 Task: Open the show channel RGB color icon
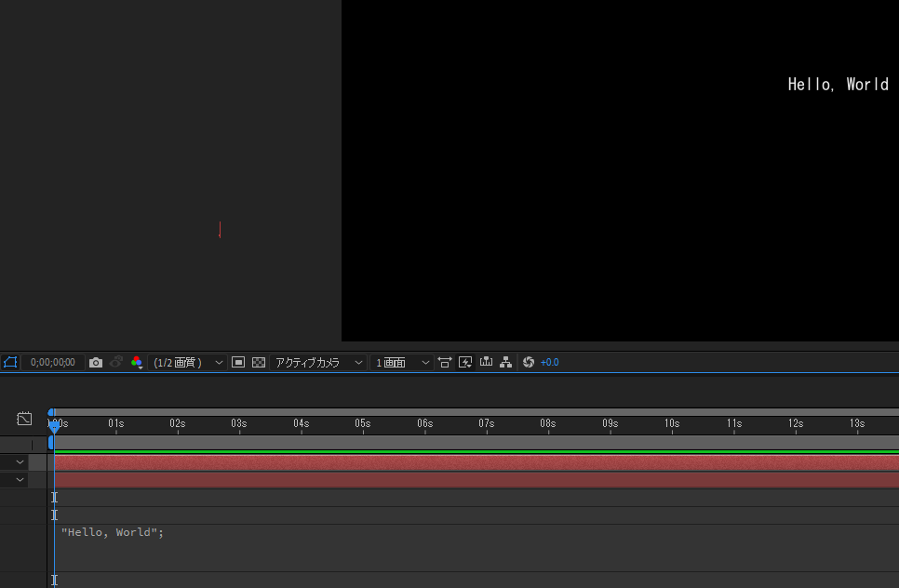[x=137, y=362]
